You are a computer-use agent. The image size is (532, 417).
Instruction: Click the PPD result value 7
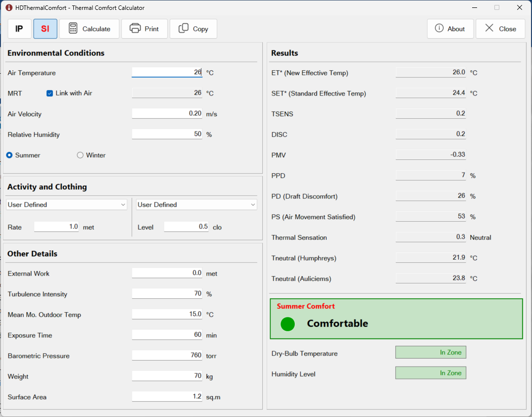point(431,175)
